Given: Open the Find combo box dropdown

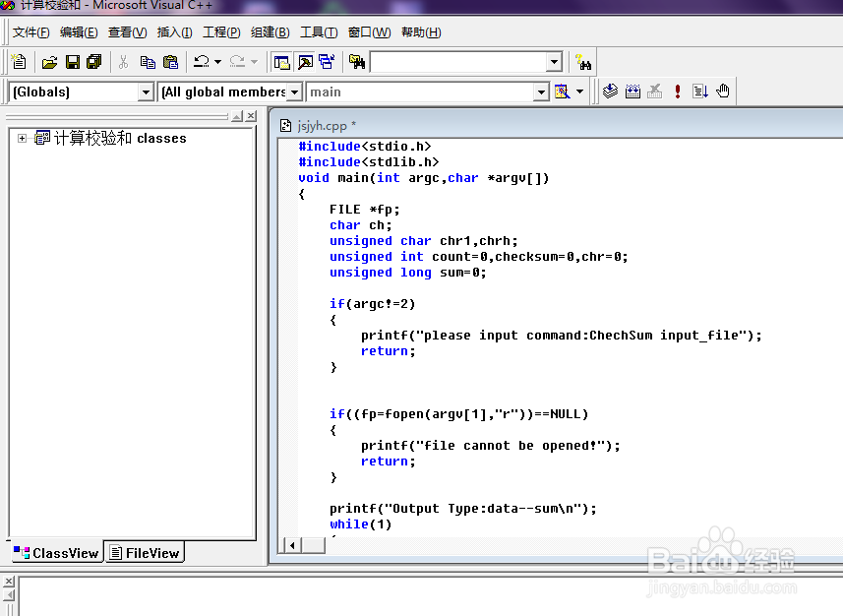Looking at the screenshot, I should 554,62.
